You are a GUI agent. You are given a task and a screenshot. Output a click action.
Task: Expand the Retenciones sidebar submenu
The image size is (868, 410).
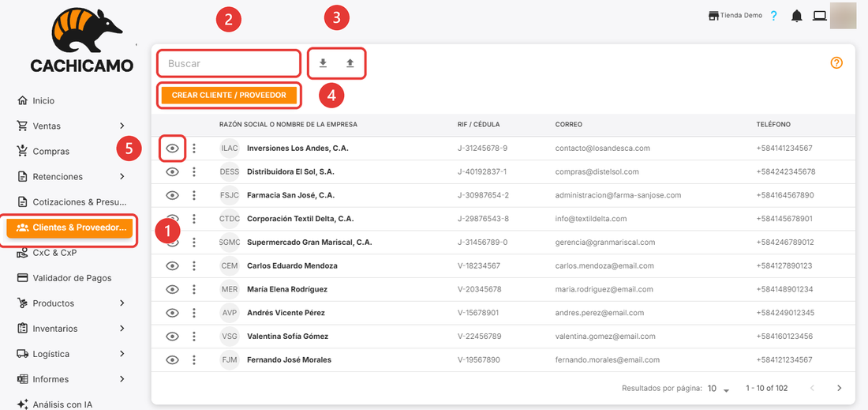(x=122, y=177)
